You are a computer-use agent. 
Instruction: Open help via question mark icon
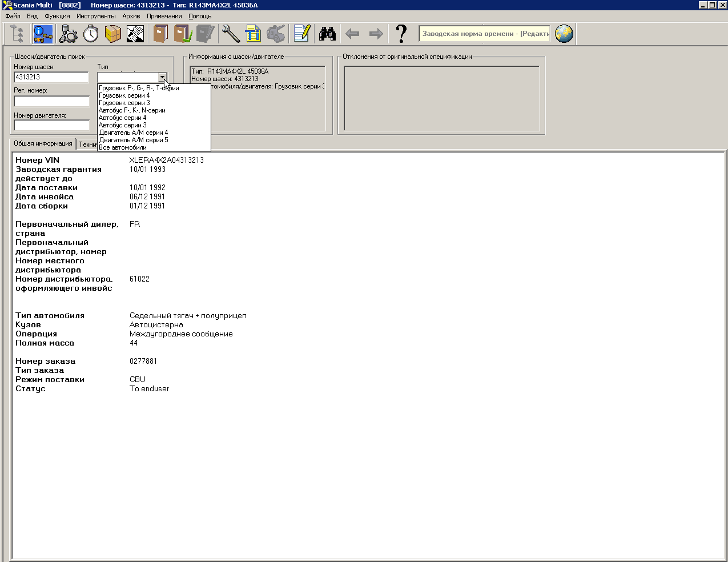[x=401, y=34]
